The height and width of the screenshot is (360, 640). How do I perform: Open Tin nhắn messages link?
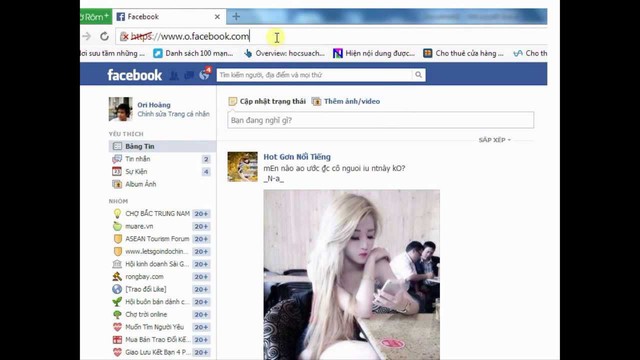[x=138, y=159]
